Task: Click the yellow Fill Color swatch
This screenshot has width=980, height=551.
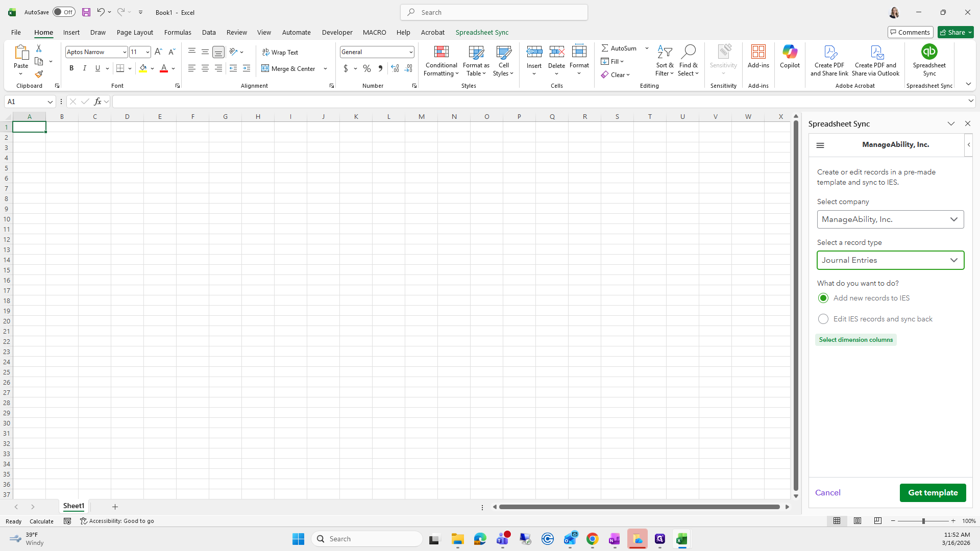Action: pyautogui.click(x=143, y=68)
